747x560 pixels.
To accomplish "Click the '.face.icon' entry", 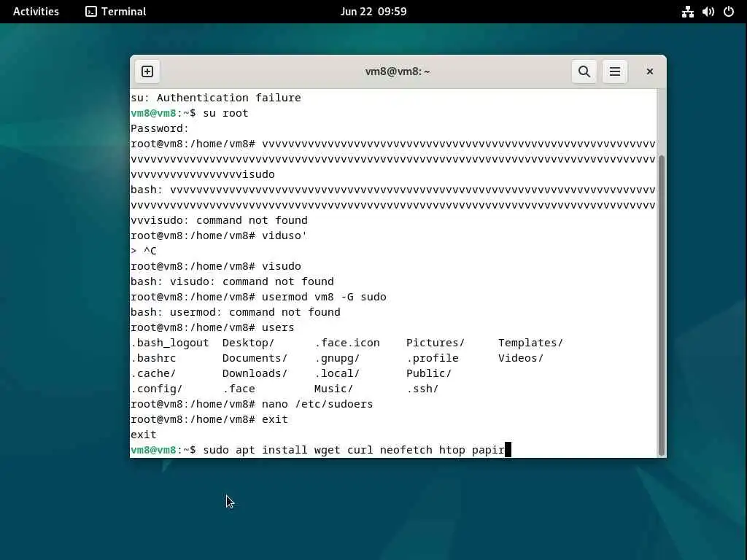I will pos(347,343).
